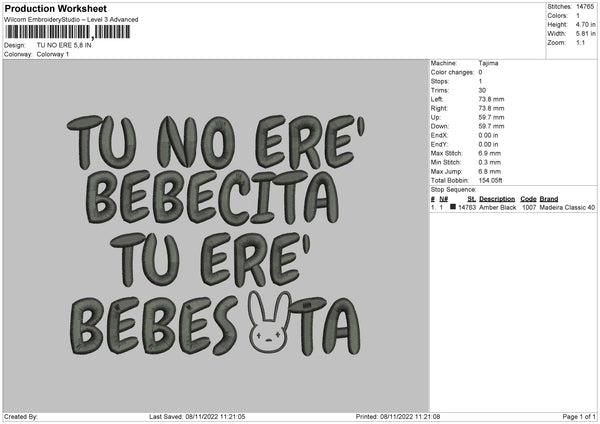Click the N# column header

click(x=443, y=199)
